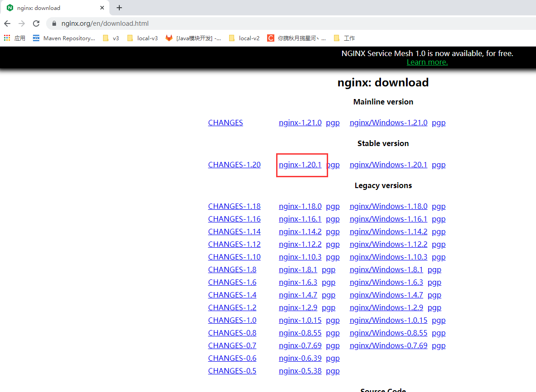Open the CHANGES-1.12 link
The height and width of the screenshot is (392, 536).
(235, 245)
